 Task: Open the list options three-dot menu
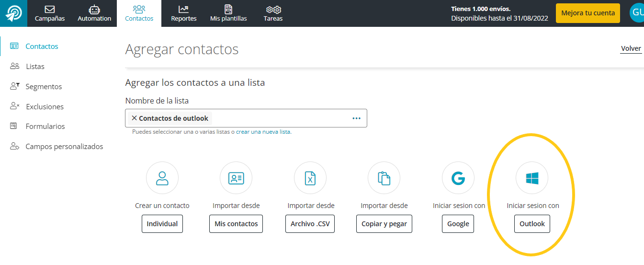(x=356, y=118)
